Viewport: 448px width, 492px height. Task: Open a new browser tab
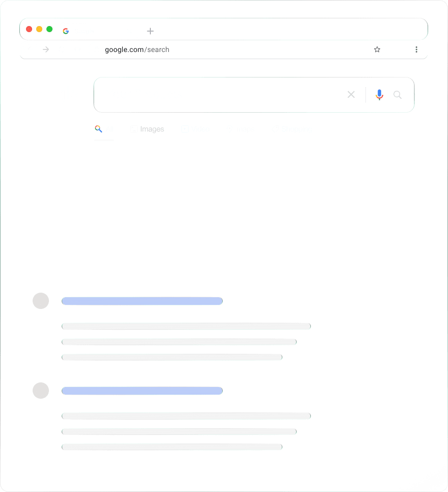tap(150, 31)
